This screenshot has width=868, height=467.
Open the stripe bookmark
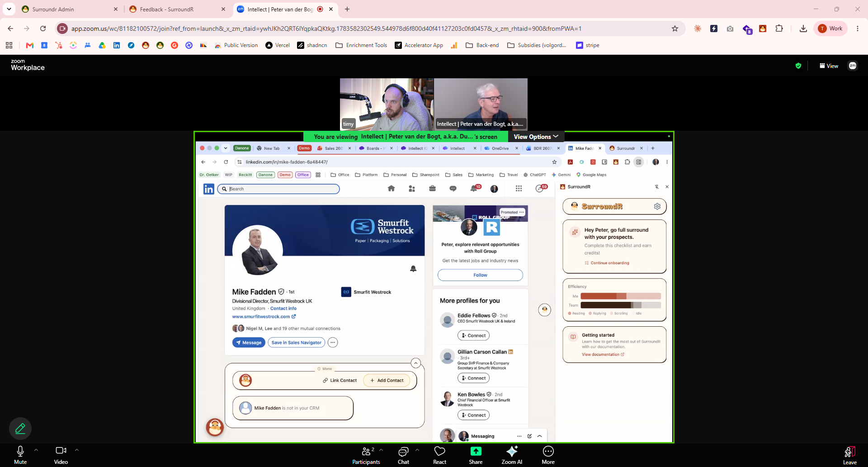click(x=588, y=45)
